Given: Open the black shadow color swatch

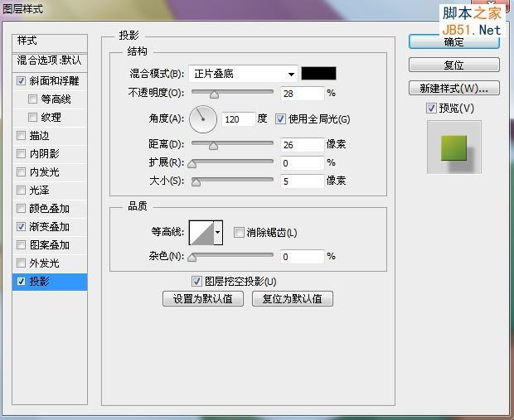Looking at the screenshot, I should click(318, 74).
